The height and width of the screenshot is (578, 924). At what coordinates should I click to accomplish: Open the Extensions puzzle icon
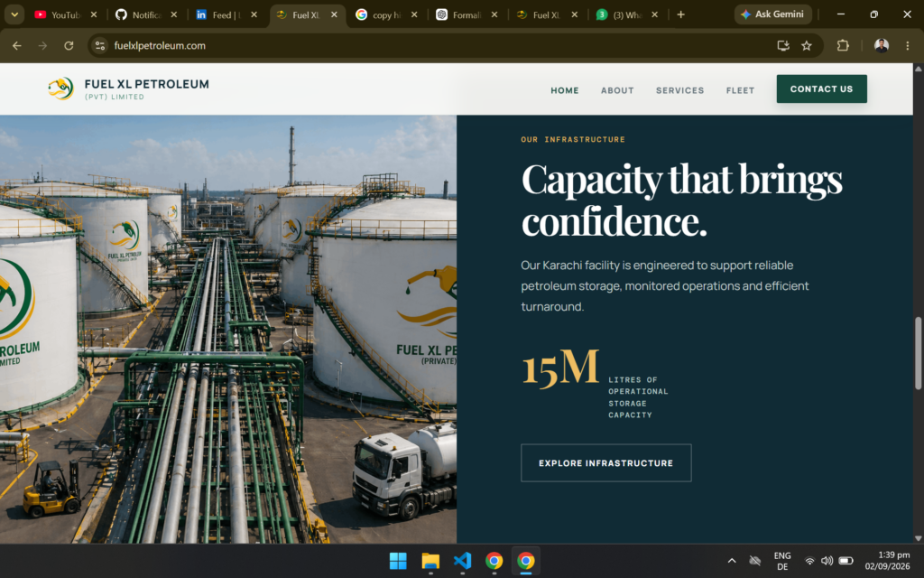[843, 45]
